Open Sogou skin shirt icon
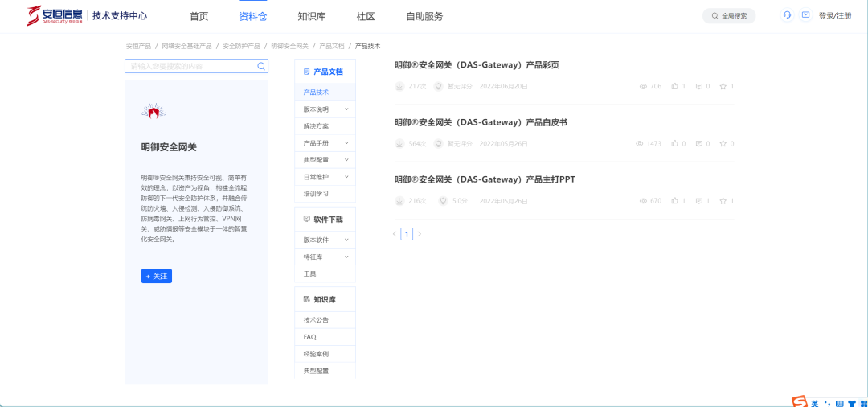 (850, 403)
